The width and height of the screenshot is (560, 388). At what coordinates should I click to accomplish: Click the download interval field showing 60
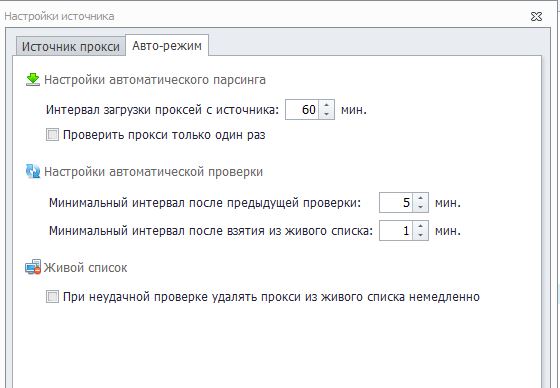pyautogui.click(x=302, y=109)
